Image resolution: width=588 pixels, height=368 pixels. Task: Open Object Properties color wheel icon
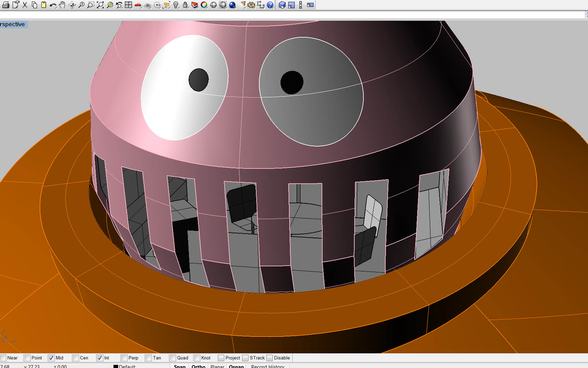[204, 5]
